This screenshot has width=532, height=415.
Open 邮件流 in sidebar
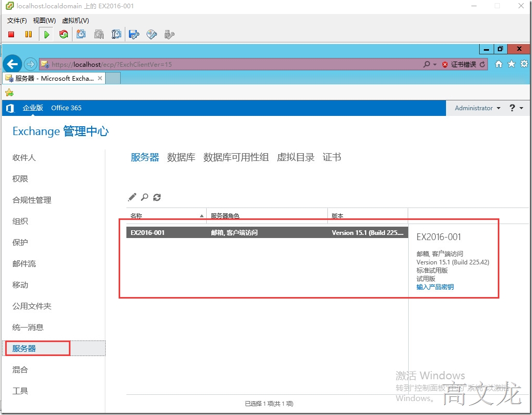point(24,264)
